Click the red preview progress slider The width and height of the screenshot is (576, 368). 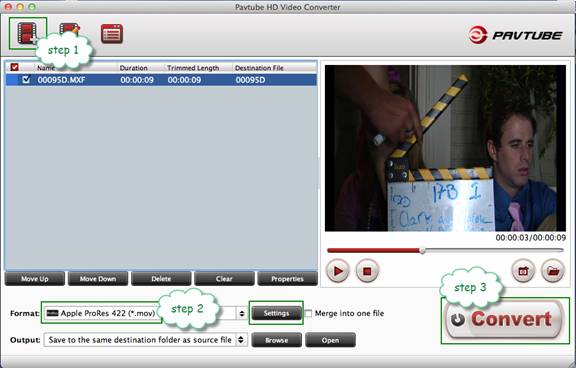445,250
